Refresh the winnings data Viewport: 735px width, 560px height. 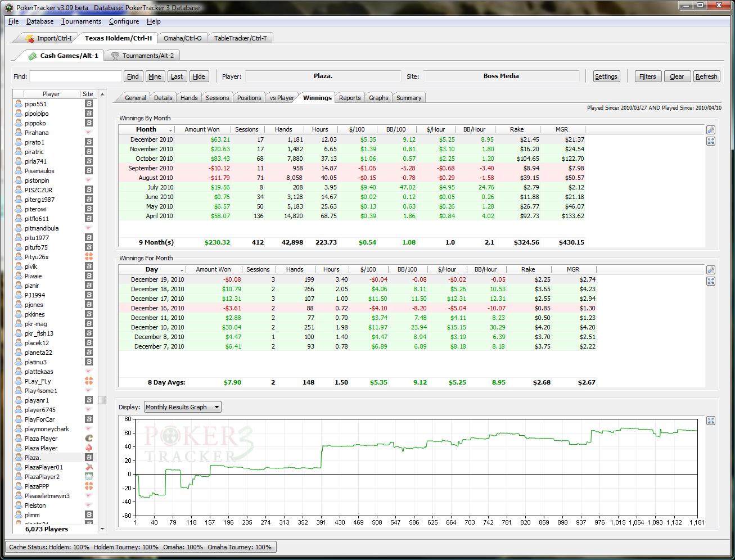[x=706, y=76]
